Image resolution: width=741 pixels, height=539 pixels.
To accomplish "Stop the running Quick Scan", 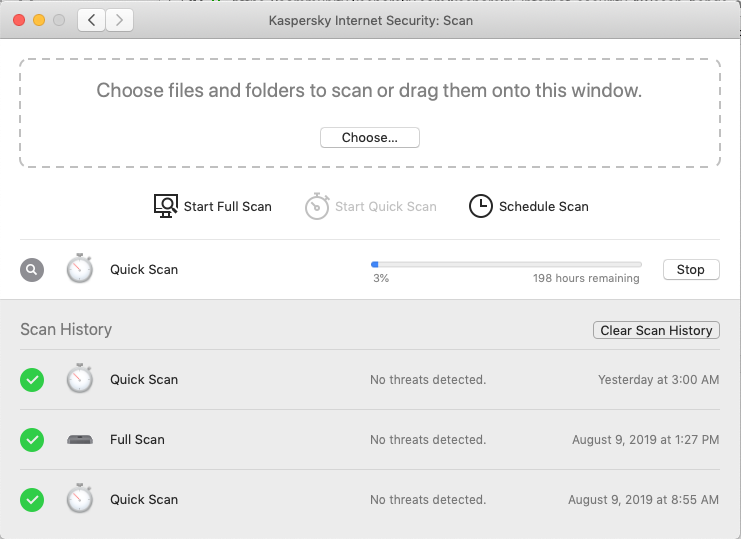I will point(691,270).
